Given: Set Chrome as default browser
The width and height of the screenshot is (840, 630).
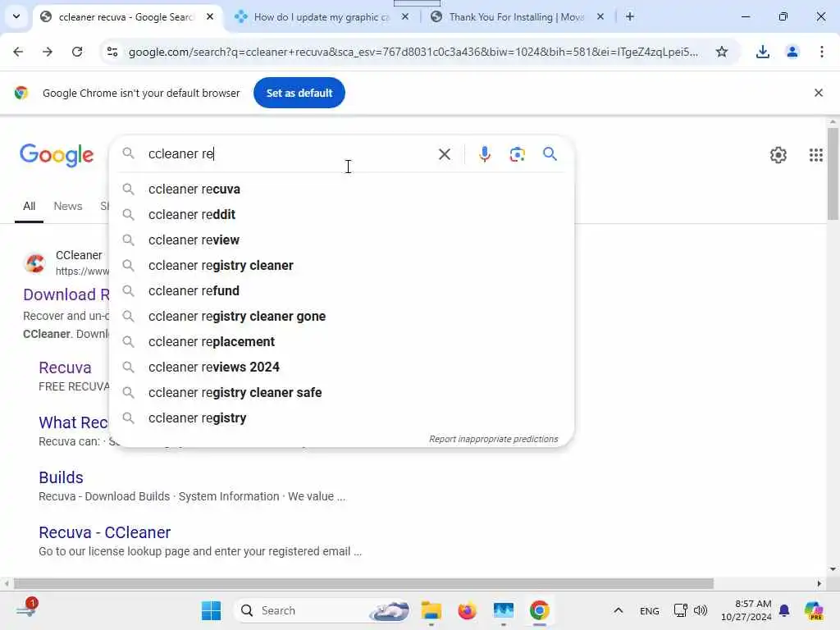Looking at the screenshot, I should point(299,93).
